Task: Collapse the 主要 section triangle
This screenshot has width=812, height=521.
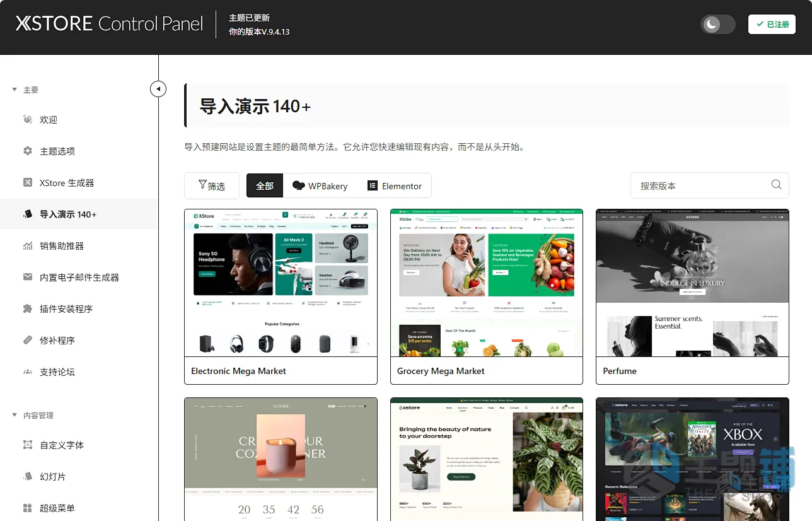Action: click(14, 90)
